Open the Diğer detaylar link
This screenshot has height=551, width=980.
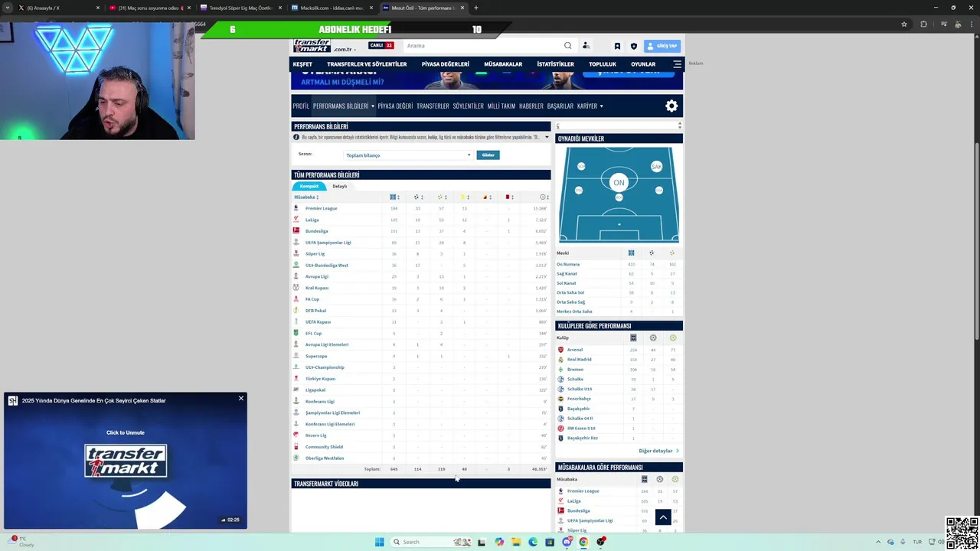tap(658, 451)
